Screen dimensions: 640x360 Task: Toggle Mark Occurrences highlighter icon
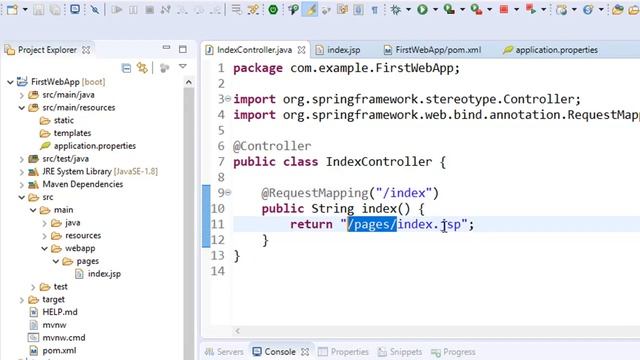coord(310,9)
